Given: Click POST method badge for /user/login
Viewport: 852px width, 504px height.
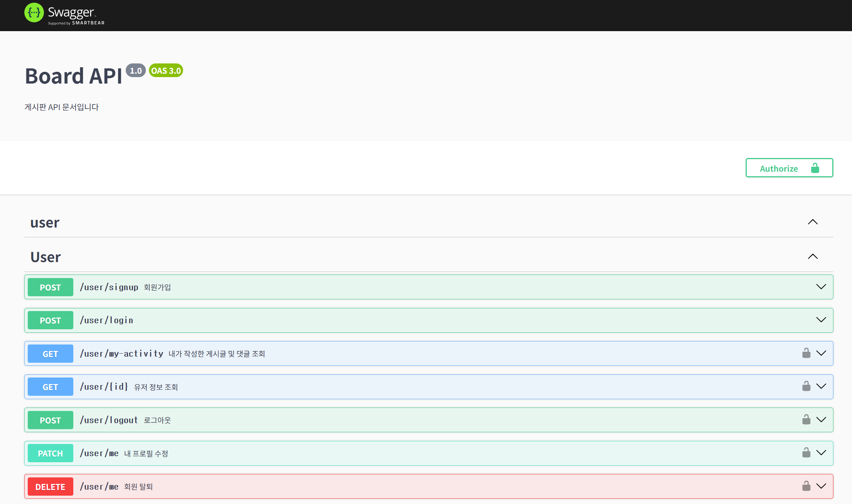Looking at the screenshot, I should (x=51, y=320).
